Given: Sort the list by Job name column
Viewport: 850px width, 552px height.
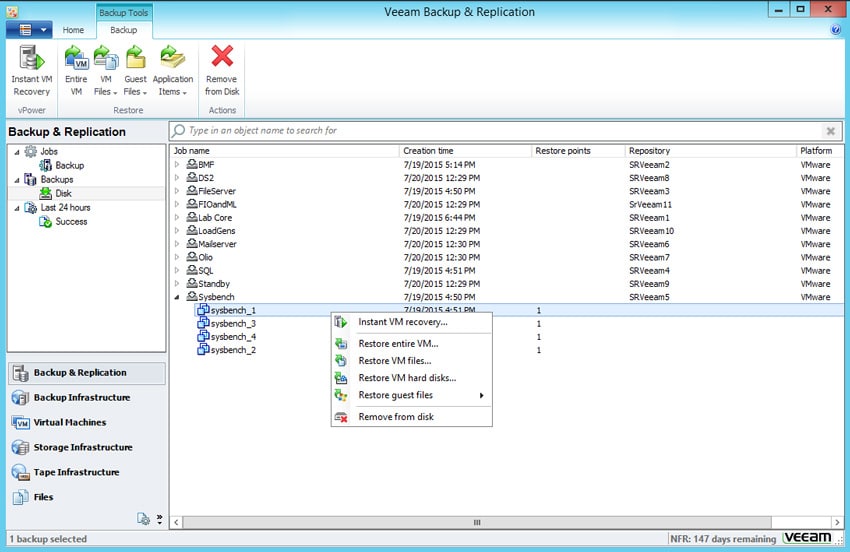Looking at the screenshot, I should 285,151.
